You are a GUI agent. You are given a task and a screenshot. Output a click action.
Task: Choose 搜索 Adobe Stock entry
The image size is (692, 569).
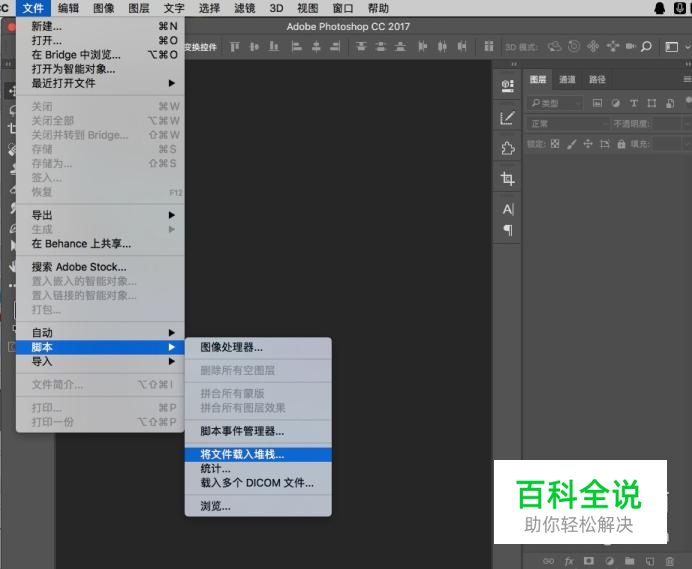pyautogui.click(x=100, y=267)
